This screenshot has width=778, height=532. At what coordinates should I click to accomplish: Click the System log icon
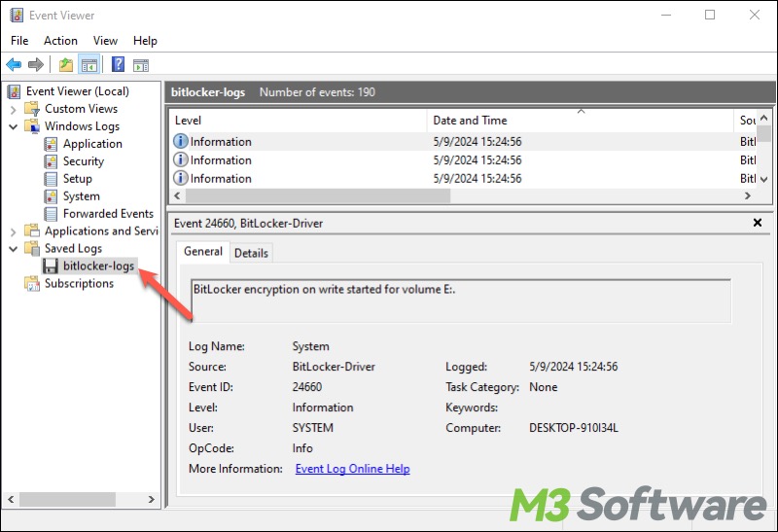coord(51,196)
